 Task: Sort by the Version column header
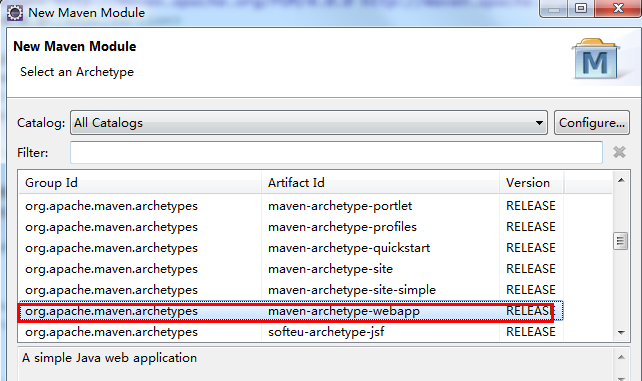[x=531, y=183]
